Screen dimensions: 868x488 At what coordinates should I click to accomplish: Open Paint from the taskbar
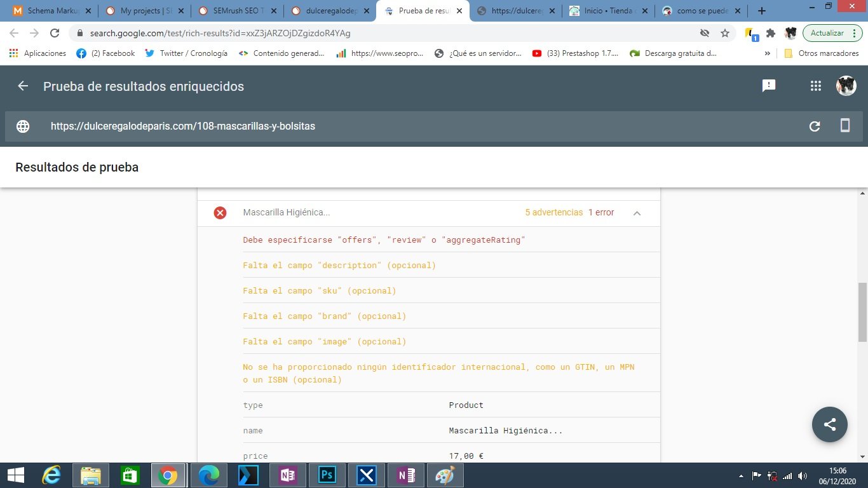445,475
